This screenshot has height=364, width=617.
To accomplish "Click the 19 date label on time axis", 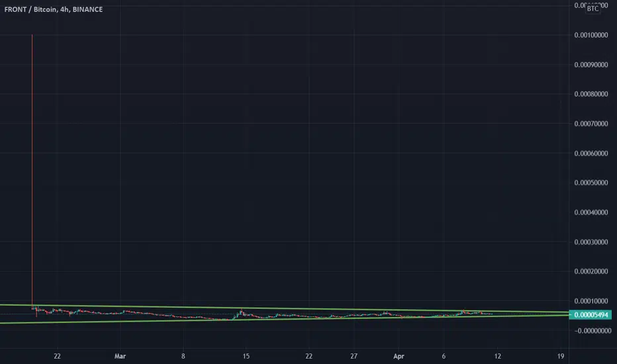I will (560, 356).
